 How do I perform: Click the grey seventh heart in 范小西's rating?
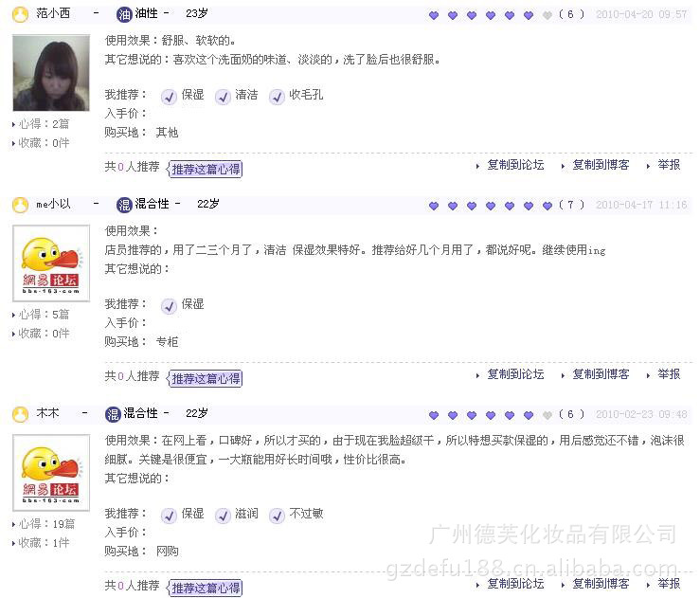(x=547, y=15)
